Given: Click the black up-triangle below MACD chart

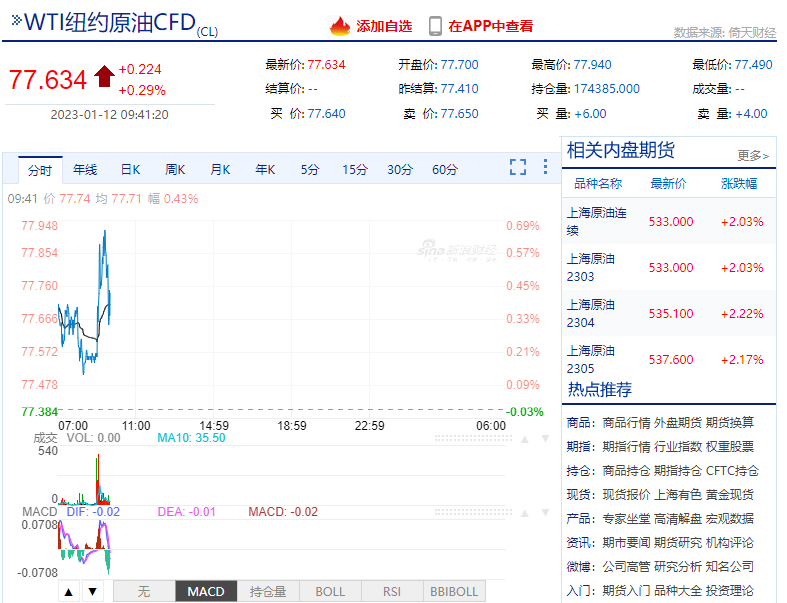Looking at the screenshot, I should pyautogui.click(x=69, y=591).
